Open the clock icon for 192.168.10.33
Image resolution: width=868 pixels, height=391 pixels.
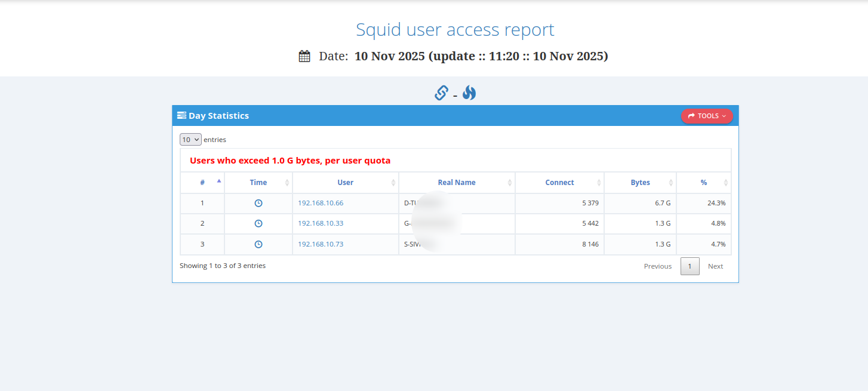click(258, 223)
